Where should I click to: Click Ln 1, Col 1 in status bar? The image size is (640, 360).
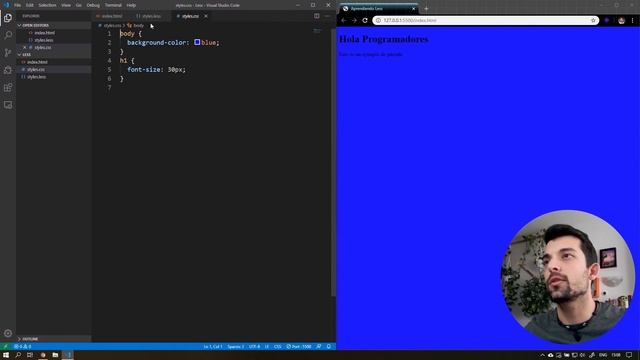pos(213,347)
